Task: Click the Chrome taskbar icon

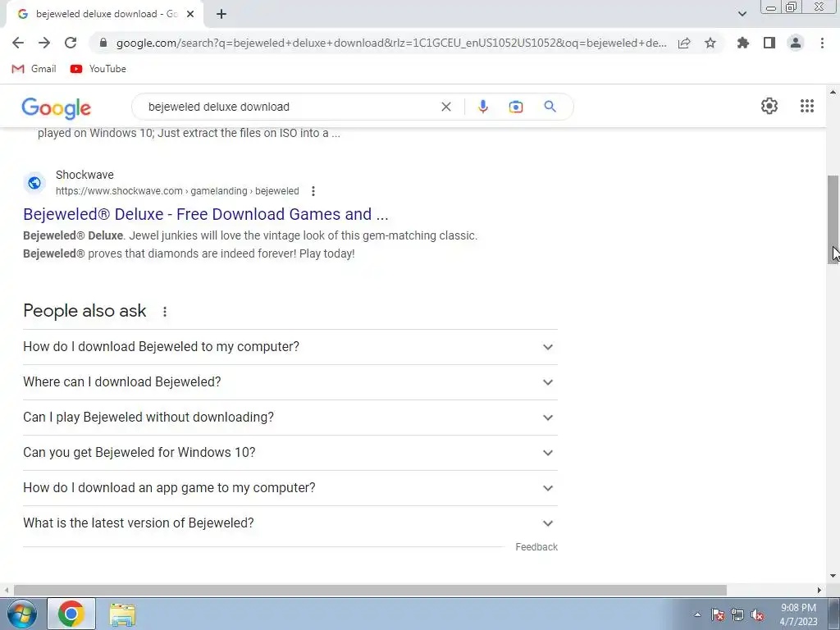Action: point(71,614)
